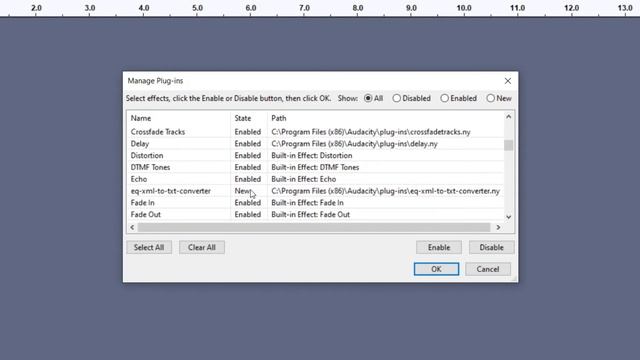Screen dimensions: 640x360
Task: Show only New plug-ins
Action: (499, 98)
